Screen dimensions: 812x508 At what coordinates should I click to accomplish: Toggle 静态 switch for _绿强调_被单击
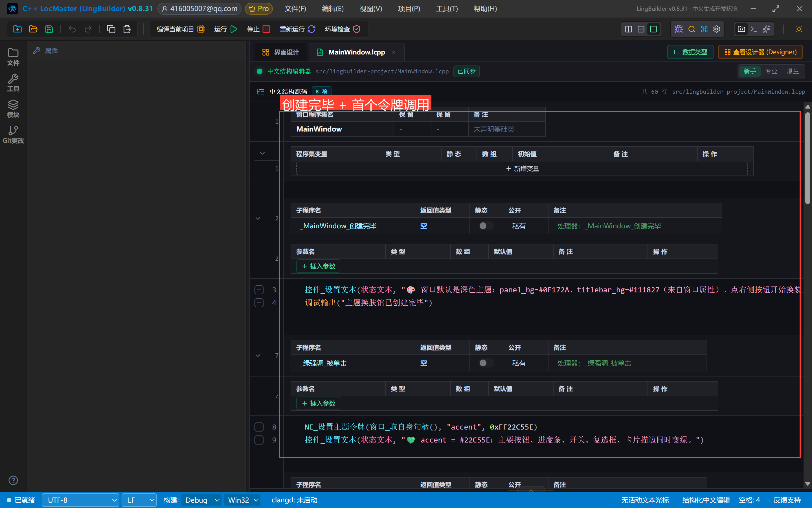486,363
